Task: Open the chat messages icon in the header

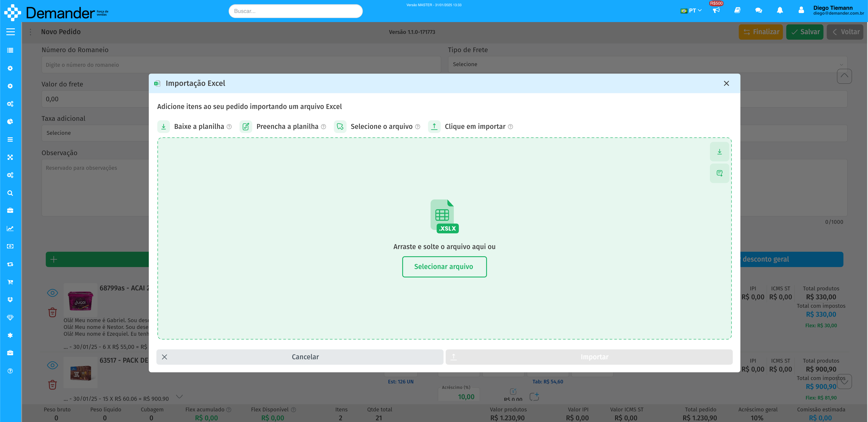Action: 758,10
